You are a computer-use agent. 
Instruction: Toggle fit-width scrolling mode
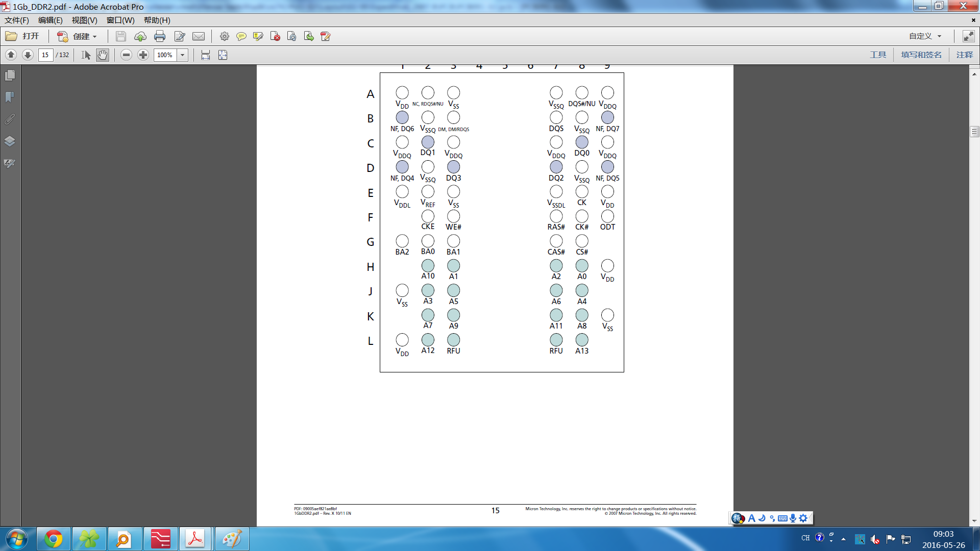[x=206, y=55]
